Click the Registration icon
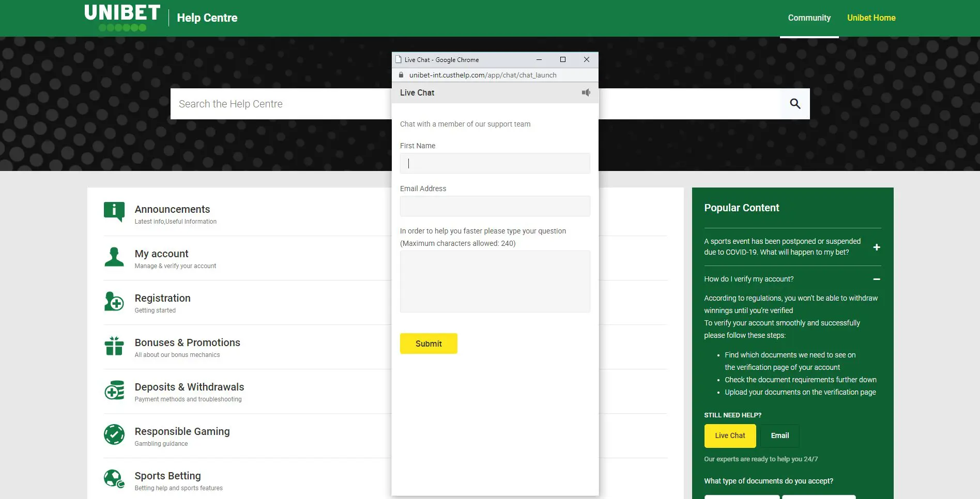Screen dimensions: 980x499 pos(114,301)
